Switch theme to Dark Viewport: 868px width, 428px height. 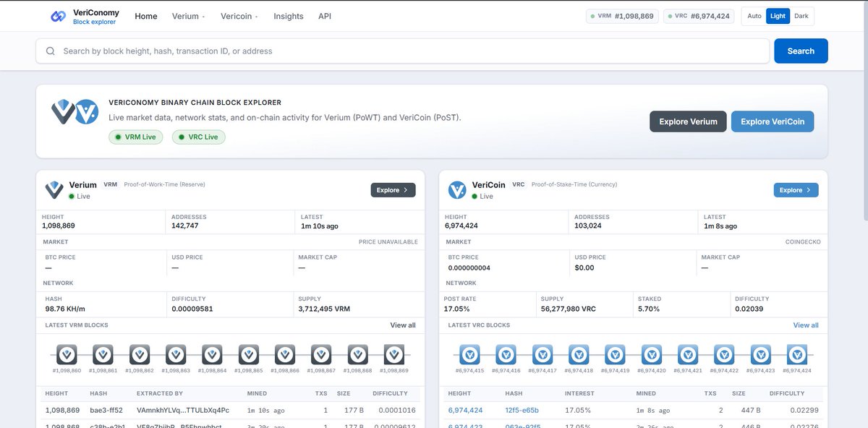[x=801, y=16]
